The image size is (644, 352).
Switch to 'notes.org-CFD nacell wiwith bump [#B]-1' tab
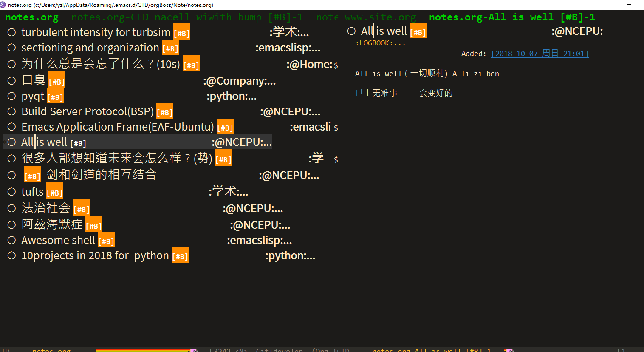[187, 17]
